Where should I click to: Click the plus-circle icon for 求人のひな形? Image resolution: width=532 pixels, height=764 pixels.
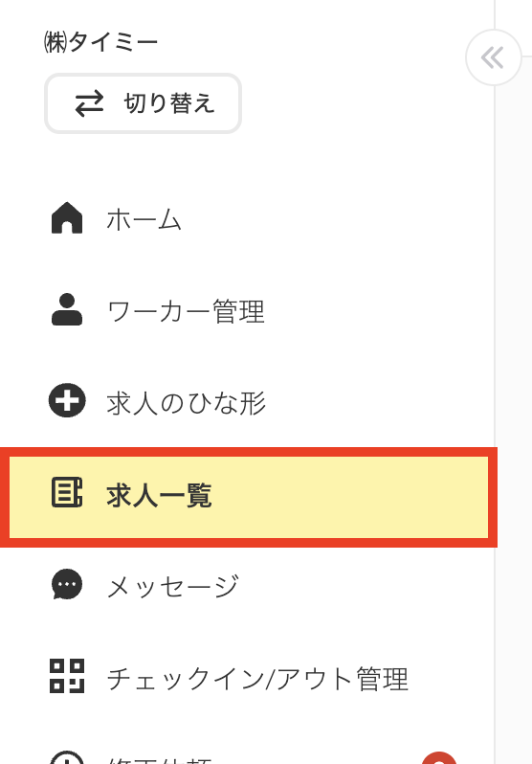(x=67, y=400)
